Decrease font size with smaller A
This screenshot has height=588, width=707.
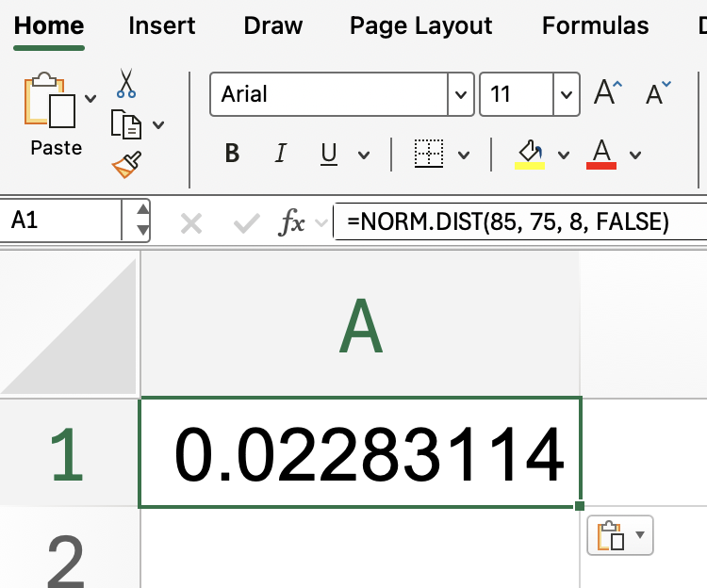(x=658, y=93)
